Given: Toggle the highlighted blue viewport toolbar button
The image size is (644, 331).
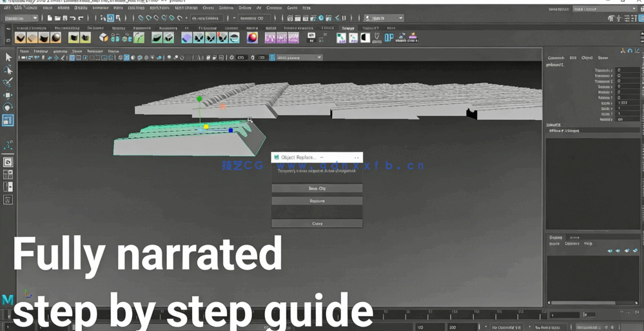Looking at the screenshot, I should 126,57.
